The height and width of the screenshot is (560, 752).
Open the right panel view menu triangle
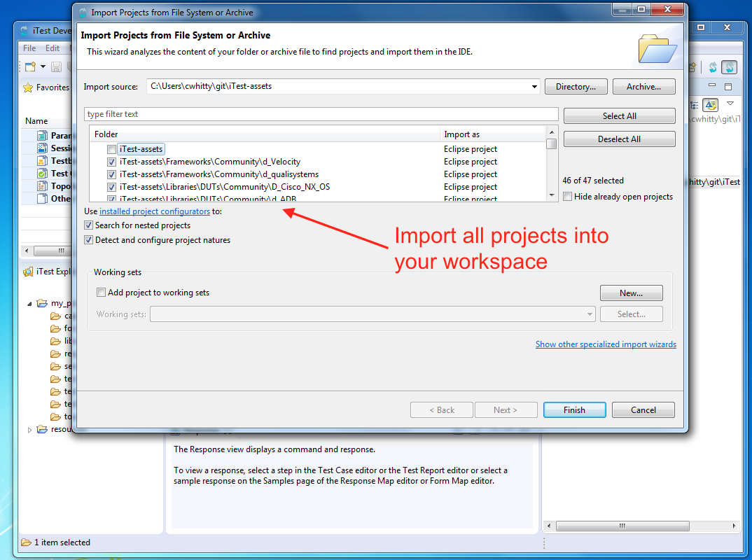[730, 104]
